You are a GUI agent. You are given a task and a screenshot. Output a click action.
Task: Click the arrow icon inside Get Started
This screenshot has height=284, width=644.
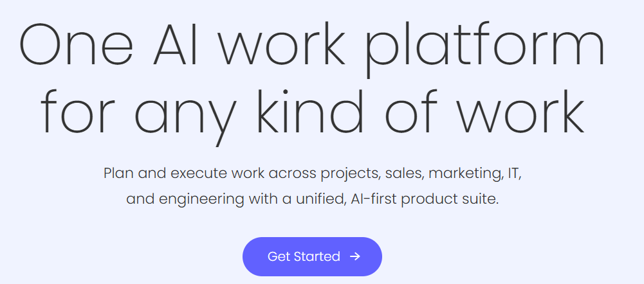click(x=355, y=256)
